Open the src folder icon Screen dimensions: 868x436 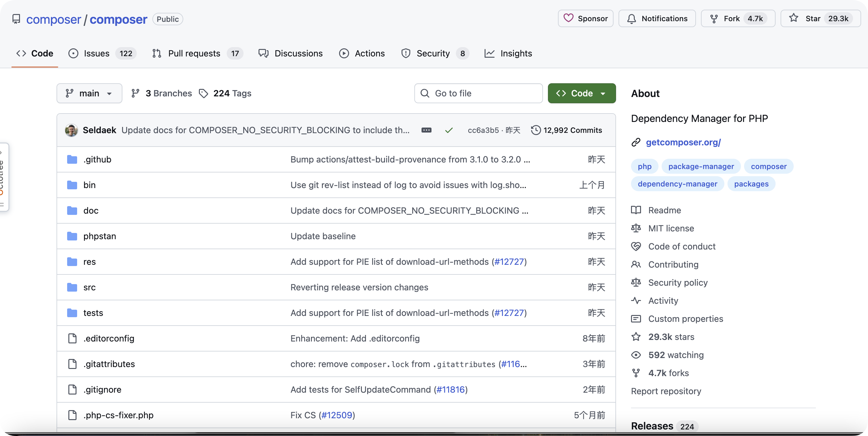pyautogui.click(x=72, y=287)
